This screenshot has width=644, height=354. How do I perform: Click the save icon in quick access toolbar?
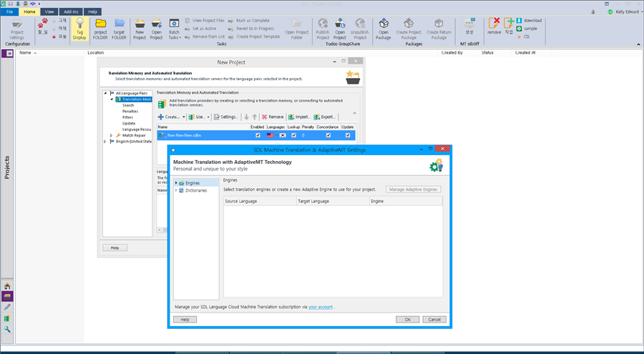tap(10, 4)
